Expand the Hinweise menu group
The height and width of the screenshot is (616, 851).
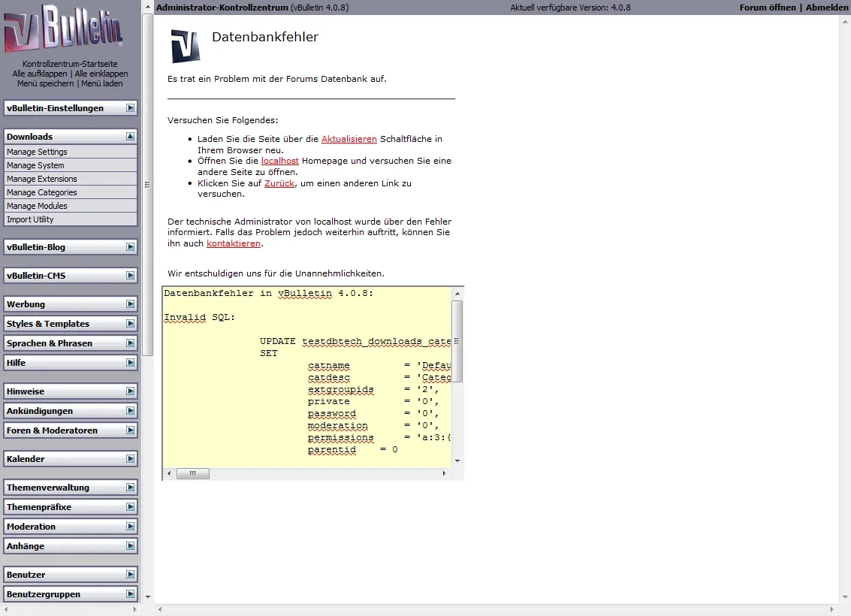coord(130,391)
